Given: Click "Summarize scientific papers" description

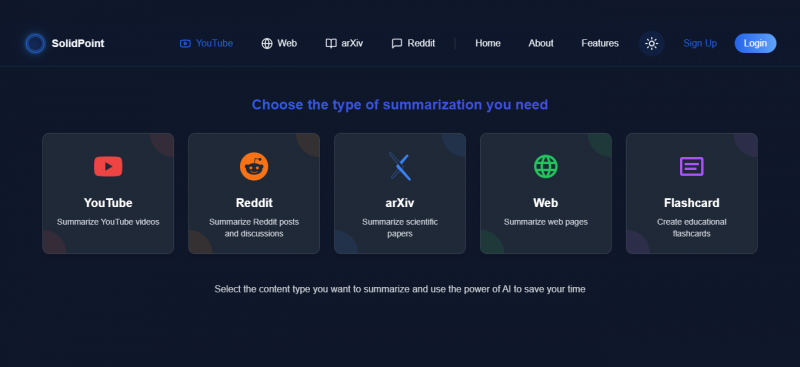Looking at the screenshot, I should (x=400, y=228).
